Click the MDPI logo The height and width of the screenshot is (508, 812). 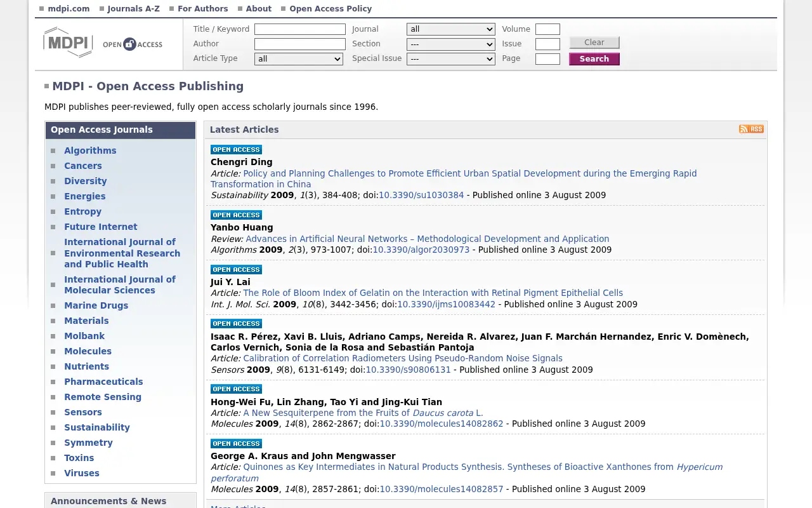click(68, 43)
